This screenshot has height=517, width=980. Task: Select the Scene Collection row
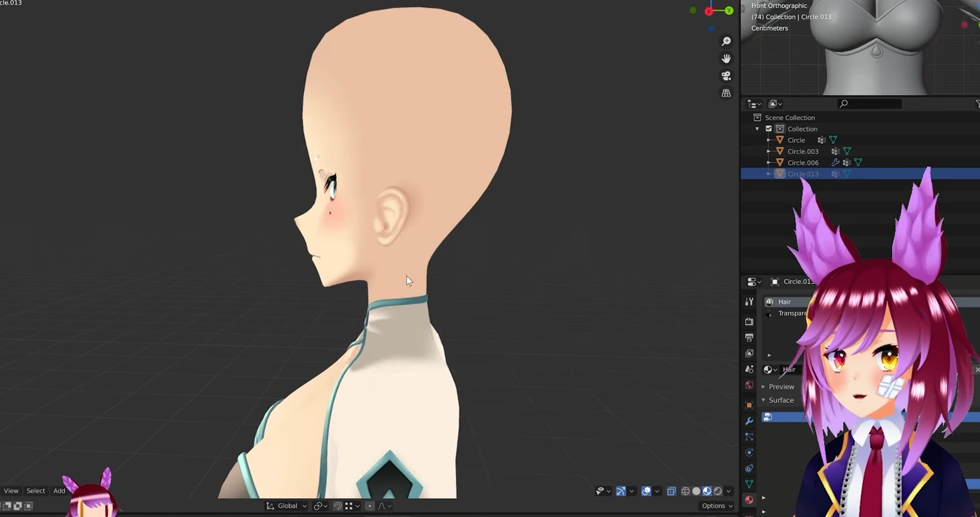coord(790,118)
